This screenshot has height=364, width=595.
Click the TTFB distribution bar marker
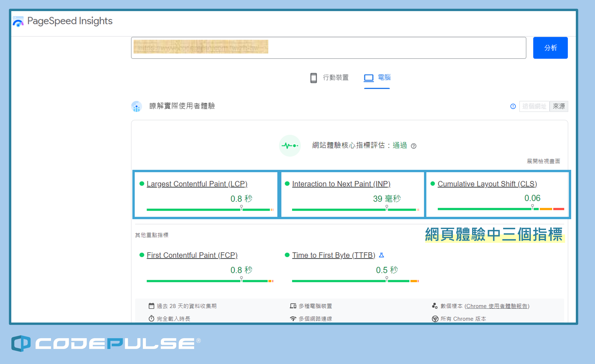point(387,279)
